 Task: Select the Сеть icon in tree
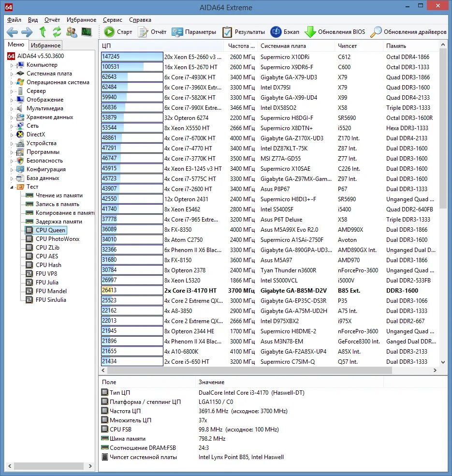click(20, 126)
